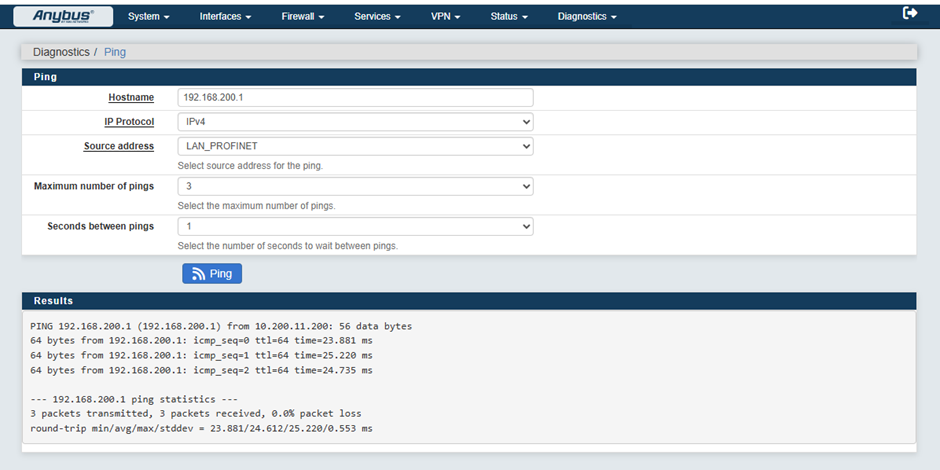Image resolution: width=940 pixels, height=470 pixels.
Task: Expand the Firewall menu
Action: coord(303,17)
